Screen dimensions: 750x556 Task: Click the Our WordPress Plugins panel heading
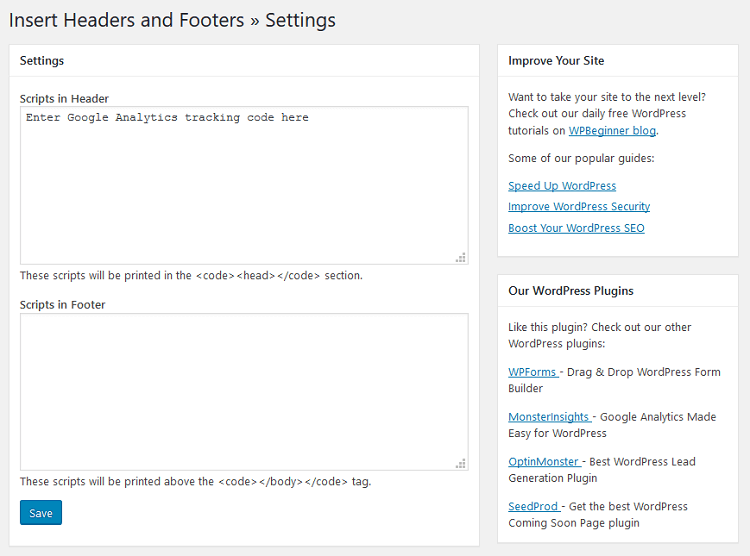coord(571,291)
